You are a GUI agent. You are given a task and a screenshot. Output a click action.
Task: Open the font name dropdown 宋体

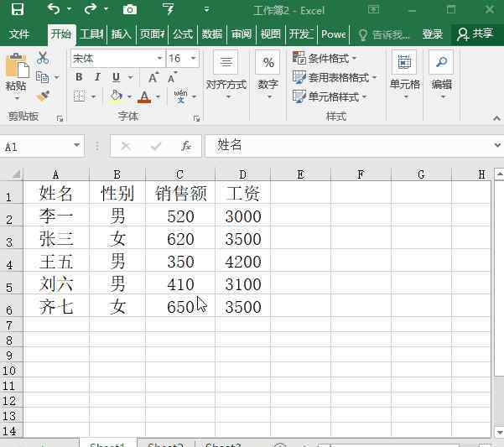(x=159, y=58)
